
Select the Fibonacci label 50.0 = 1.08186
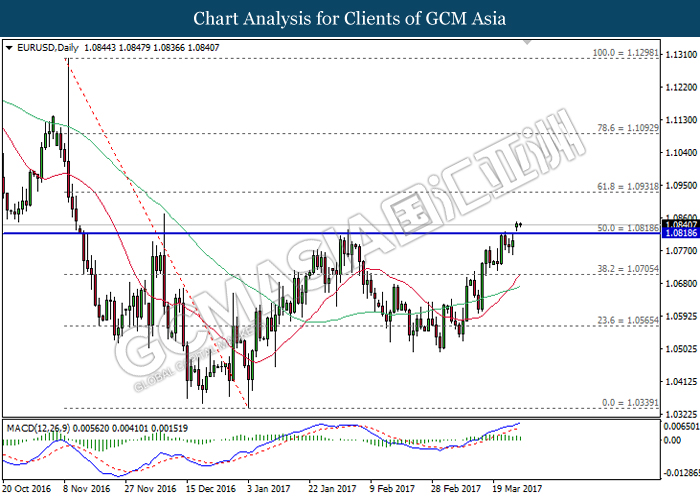pyautogui.click(x=628, y=228)
